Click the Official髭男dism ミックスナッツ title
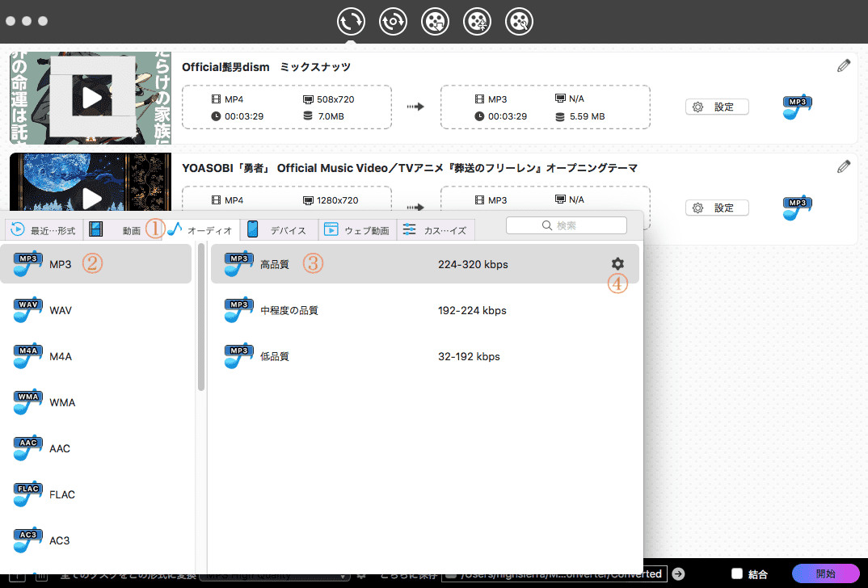868x588 pixels. pos(266,67)
